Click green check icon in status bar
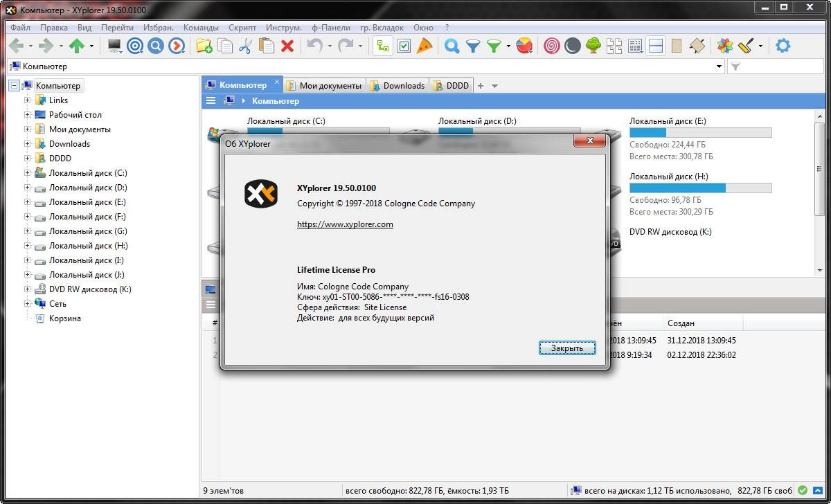This screenshot has height=504, width=831. coord(802,491)
